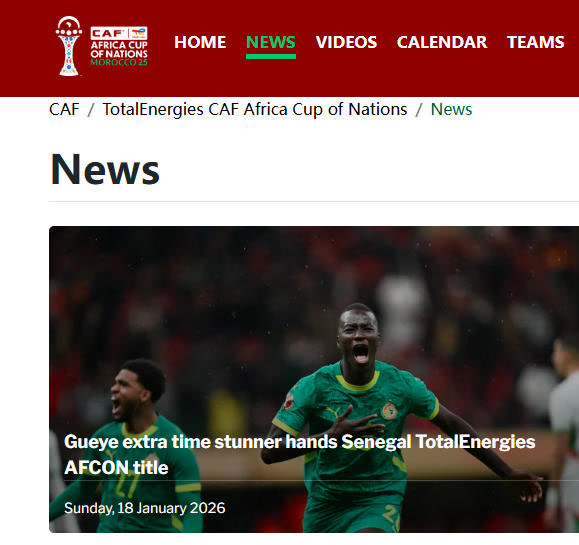Click the AFCON trophy icon in the logo

[x=69, y=46]
